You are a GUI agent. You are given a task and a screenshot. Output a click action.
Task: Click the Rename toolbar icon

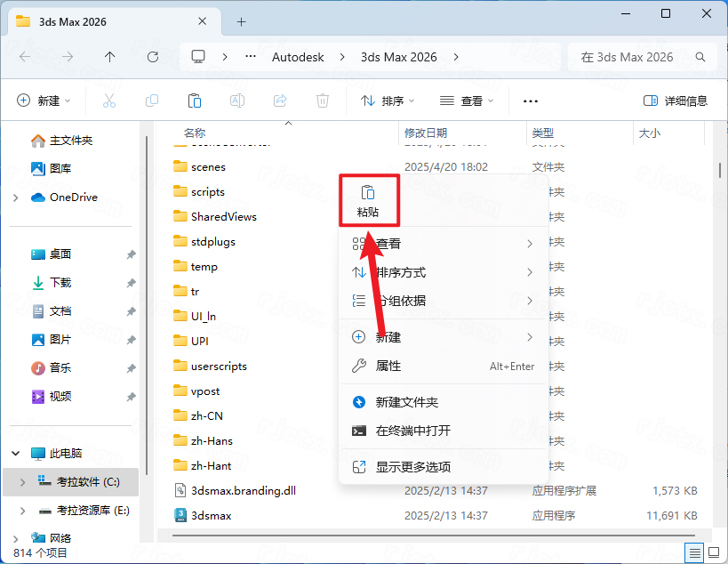pyautogui.click(x=237, y=101)
